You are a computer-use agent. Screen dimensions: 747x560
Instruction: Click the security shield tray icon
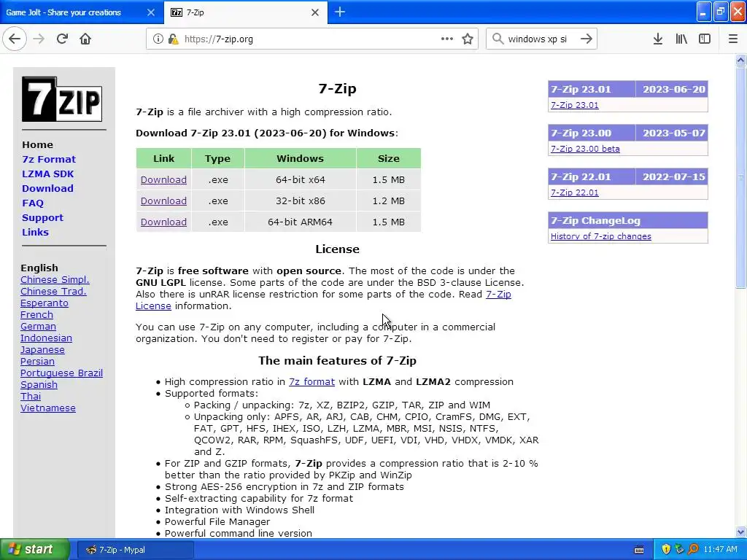(666, 550)
